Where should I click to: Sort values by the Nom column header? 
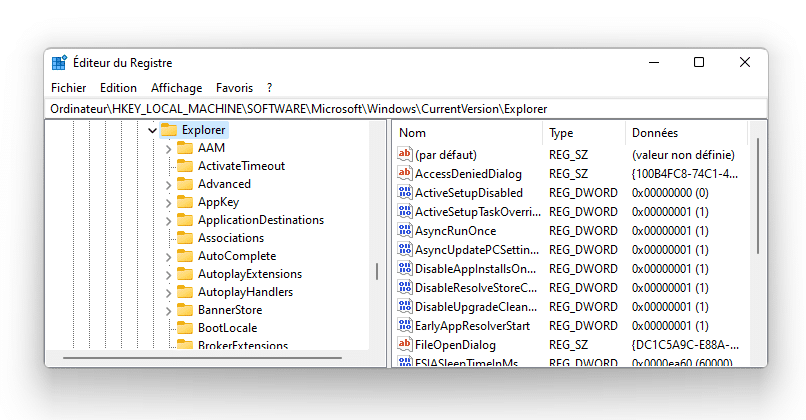tap(467, 133)
